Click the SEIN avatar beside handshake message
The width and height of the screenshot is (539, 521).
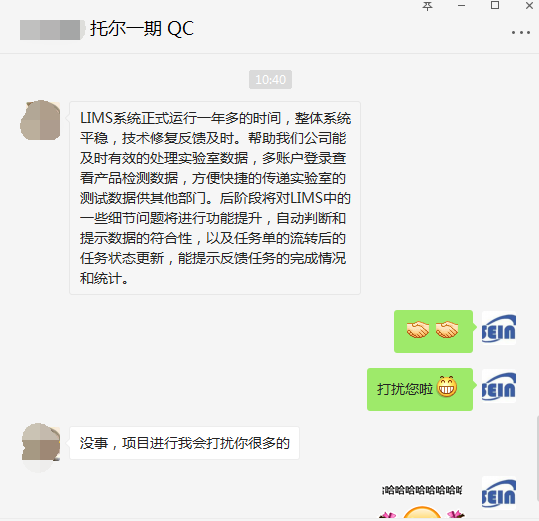(x=498, y=328)
